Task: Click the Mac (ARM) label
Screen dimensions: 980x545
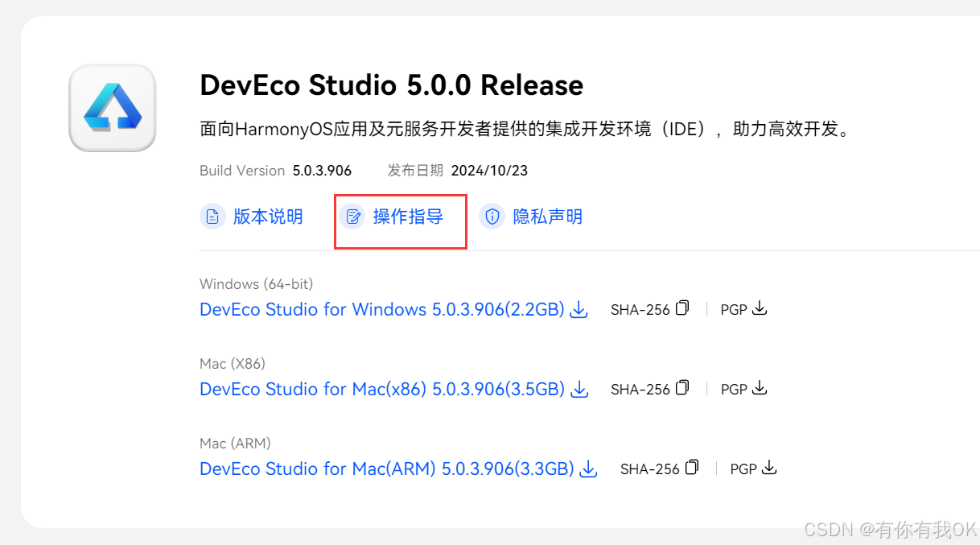Action: (x=235, y=444)
